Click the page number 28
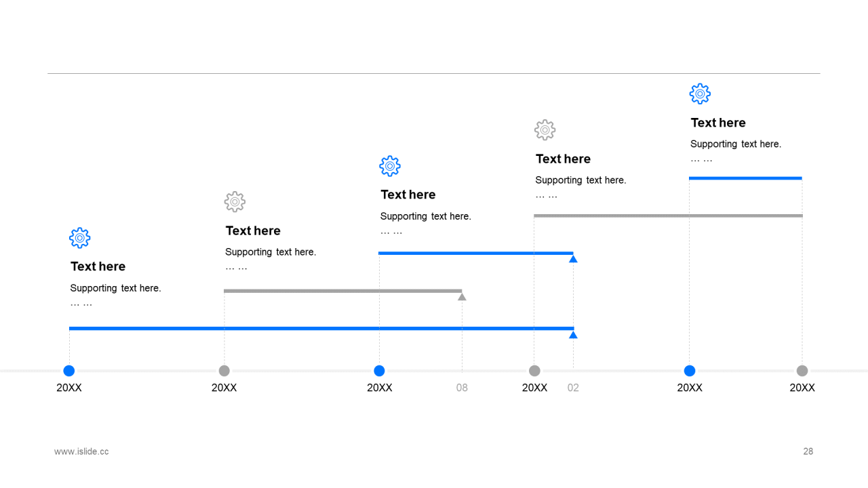868x488 pixels. (808, 451)
